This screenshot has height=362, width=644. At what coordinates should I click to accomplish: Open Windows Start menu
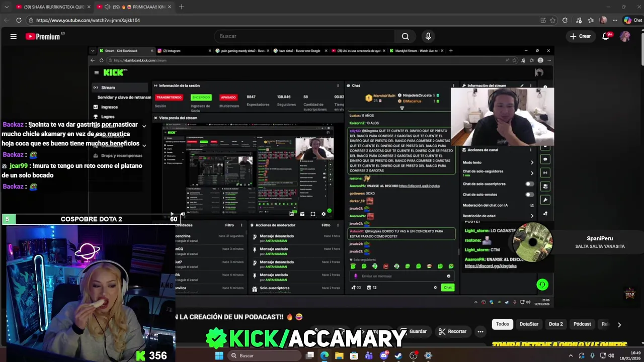[219, 355]
